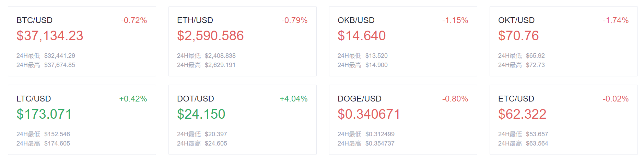Select the DOGE/USD market card
The height and width of the screenshot is (160, 644).
403,120
